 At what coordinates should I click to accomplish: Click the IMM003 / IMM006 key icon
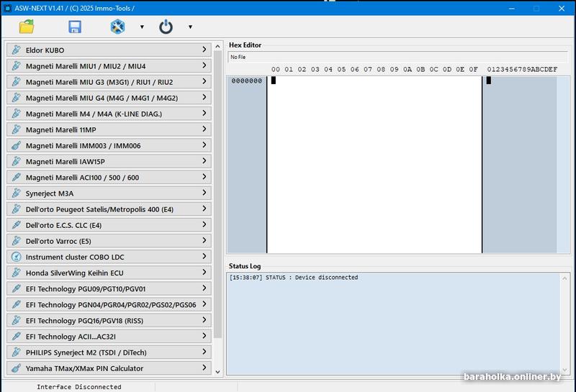[x=16, y=145]
